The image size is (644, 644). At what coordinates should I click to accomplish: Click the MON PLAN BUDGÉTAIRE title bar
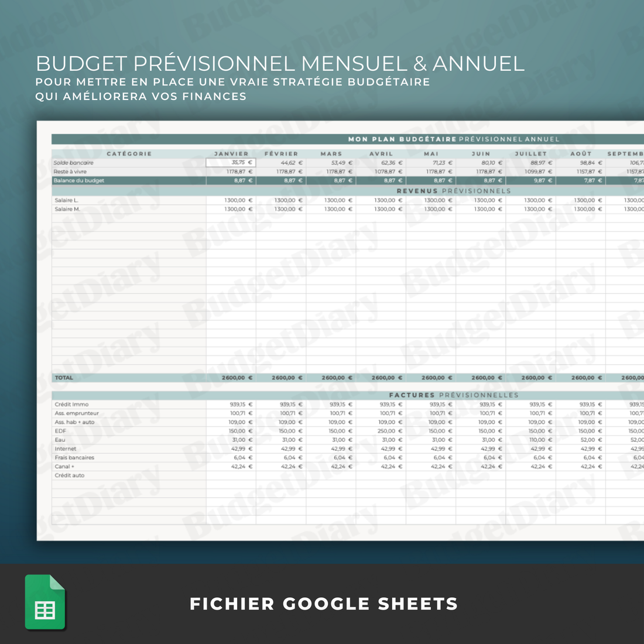pyautogui.click(x=454, y=139)
